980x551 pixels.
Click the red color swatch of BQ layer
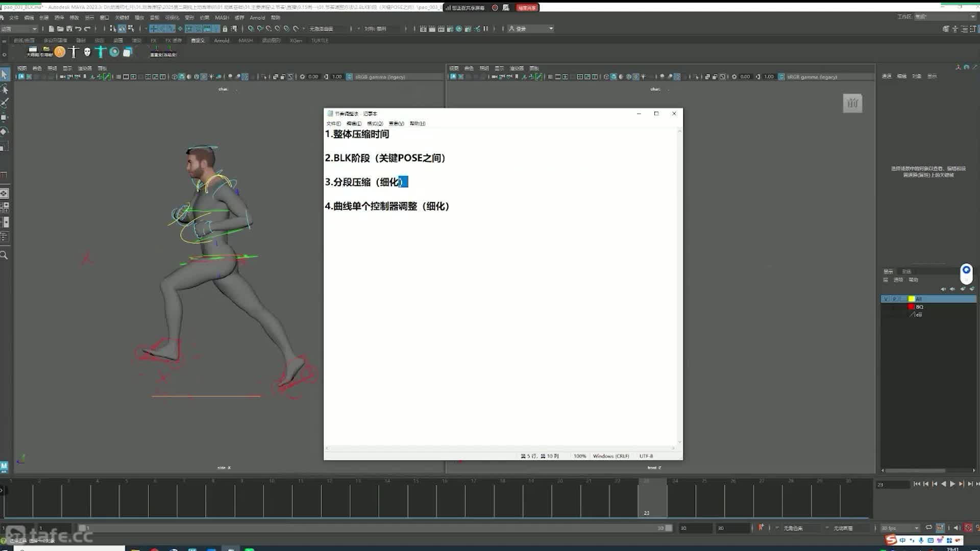911,307
